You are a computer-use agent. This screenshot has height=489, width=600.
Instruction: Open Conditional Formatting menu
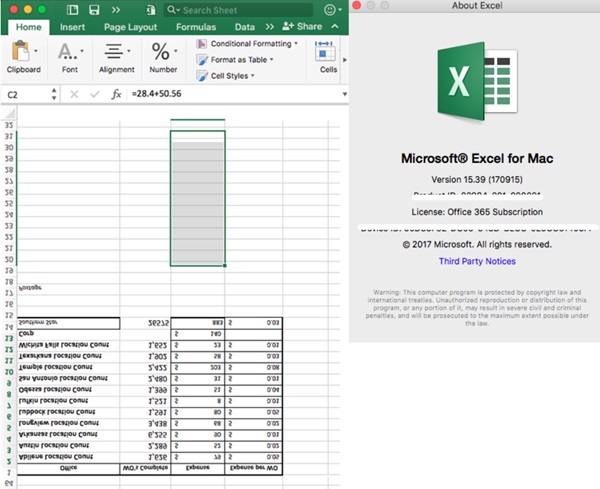(x=247, y=44)
